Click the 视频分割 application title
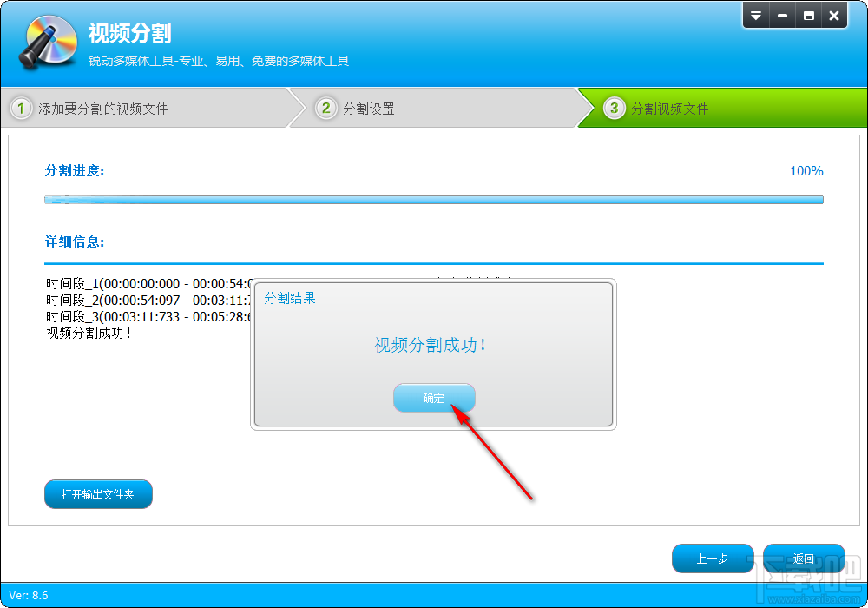Viewport: 868px width, 608px height. 130,33
